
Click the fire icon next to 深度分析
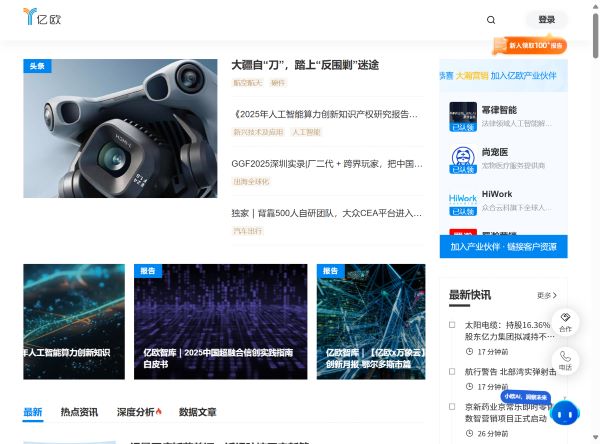pyautogui.click(x=159, y=411)
